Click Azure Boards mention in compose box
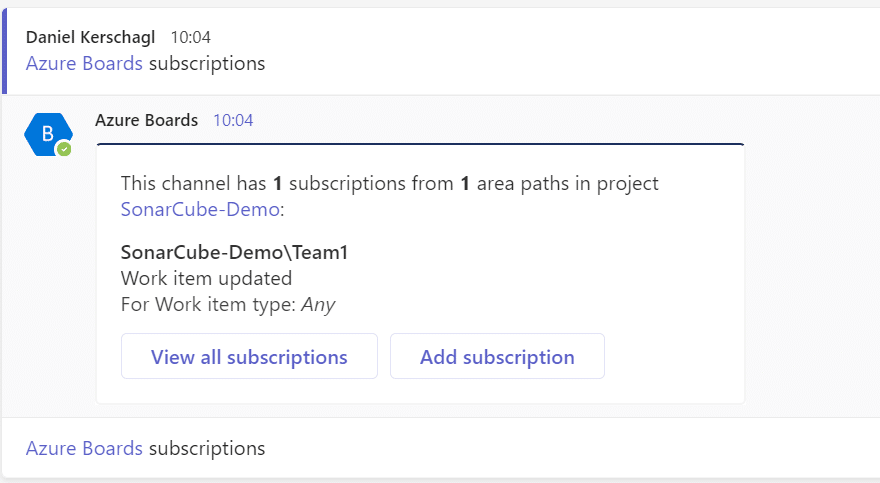880x483 pixels. tap(84, 448)
